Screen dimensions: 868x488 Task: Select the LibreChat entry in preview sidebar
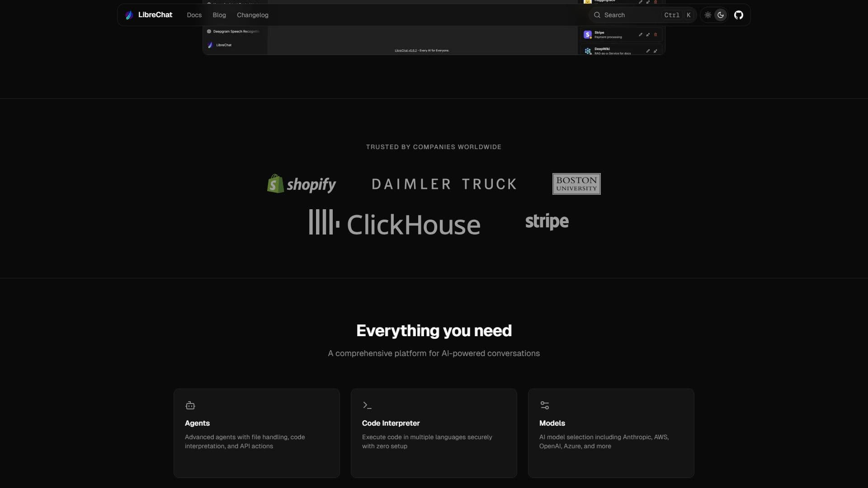(x=220, y=45)
